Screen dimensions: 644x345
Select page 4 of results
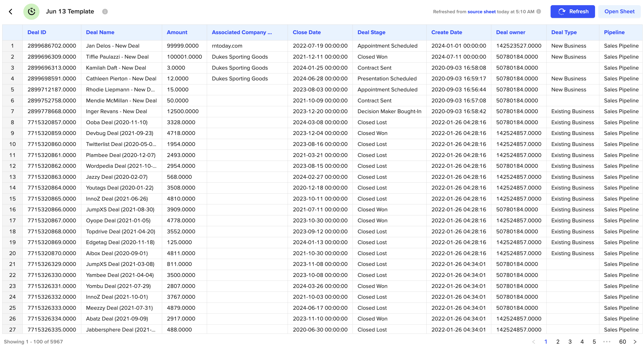point(582,341)
